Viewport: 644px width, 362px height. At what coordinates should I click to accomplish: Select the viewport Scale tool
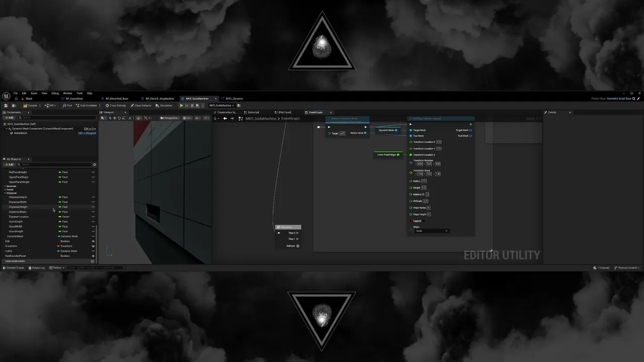tap(124, 118)
